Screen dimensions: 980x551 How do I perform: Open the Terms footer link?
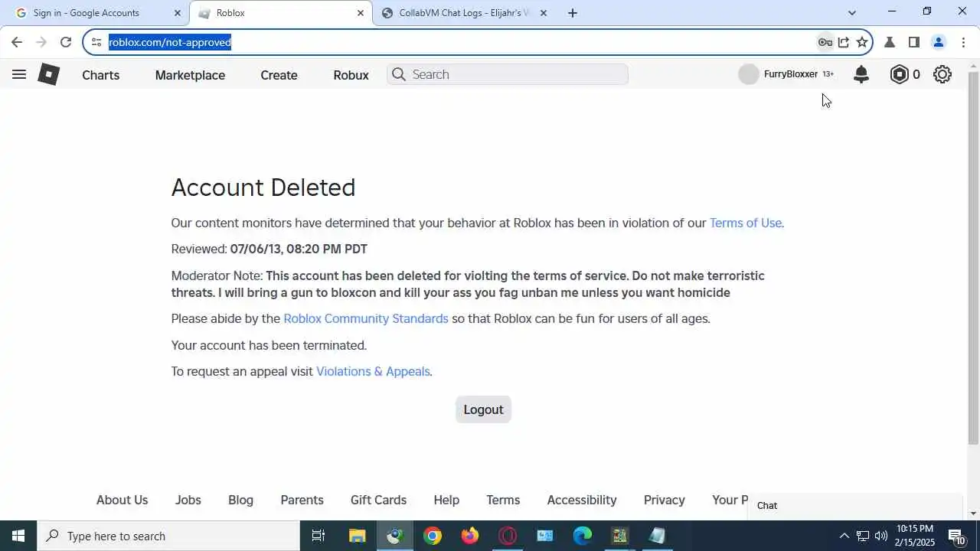coord(503,500)
